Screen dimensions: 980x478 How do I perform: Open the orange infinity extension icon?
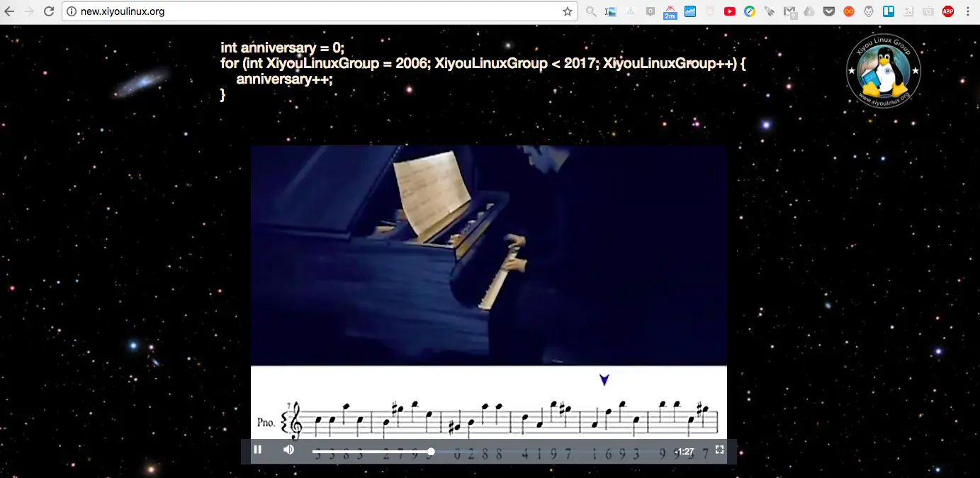[x=848, y=11]
